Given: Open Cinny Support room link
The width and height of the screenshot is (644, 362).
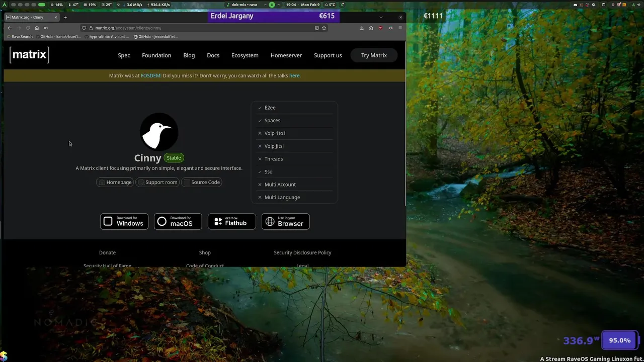Looking at the screenshot, I should pos(157,182).
